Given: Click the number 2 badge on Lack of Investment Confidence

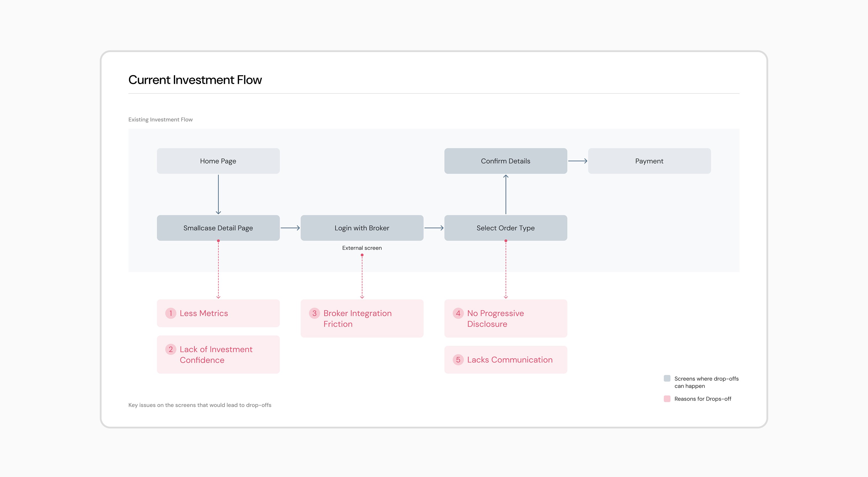Looking at the screenshot, I should 170,349.
